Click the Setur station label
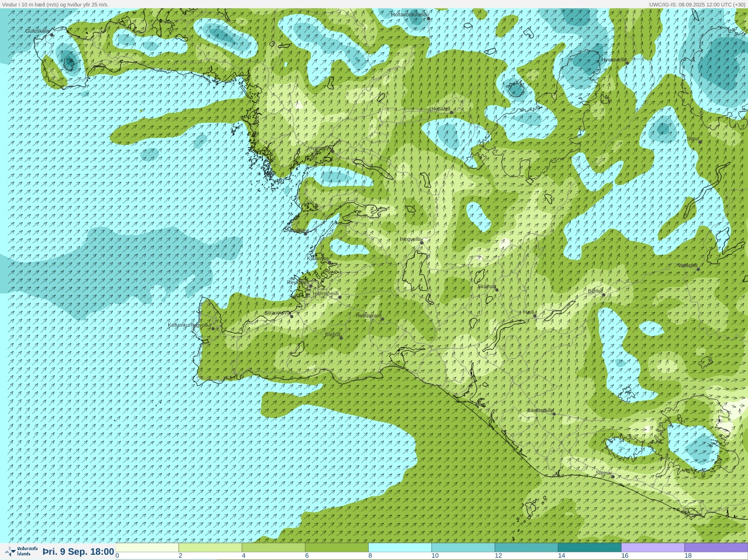Screen dimensions: 748x560 pos(692,139)
